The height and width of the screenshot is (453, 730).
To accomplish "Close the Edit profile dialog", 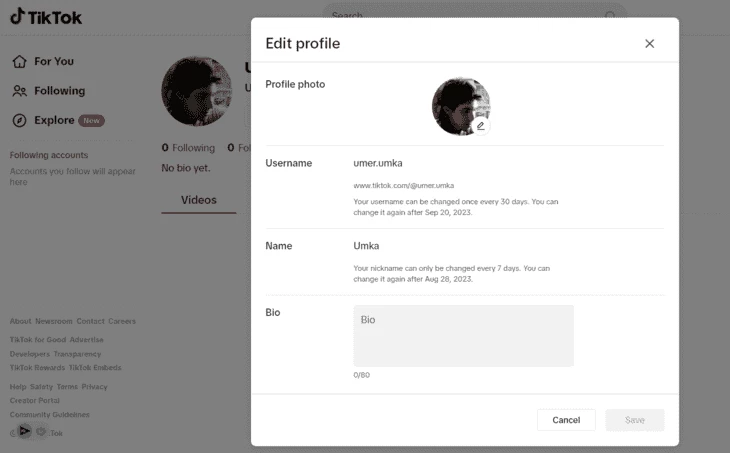I will point(649,44).
